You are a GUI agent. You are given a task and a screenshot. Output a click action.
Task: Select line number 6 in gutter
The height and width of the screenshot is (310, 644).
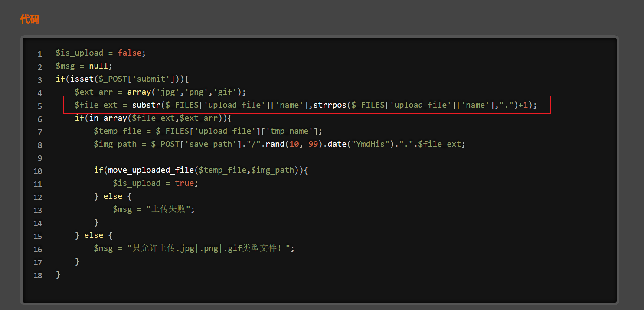coord(40,119)
